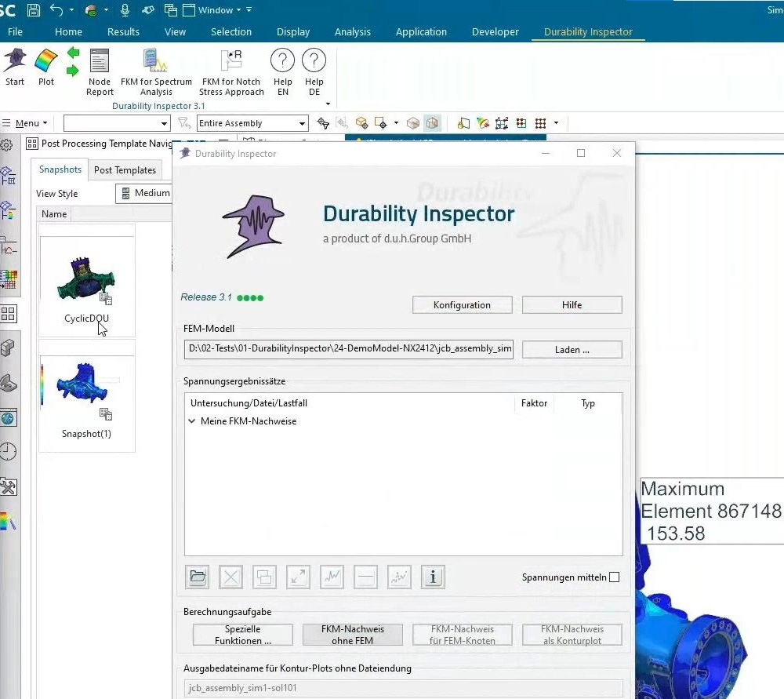Click the expand arrows icon under results list
This screenshot has height=699, width=784.
point(299,577)
